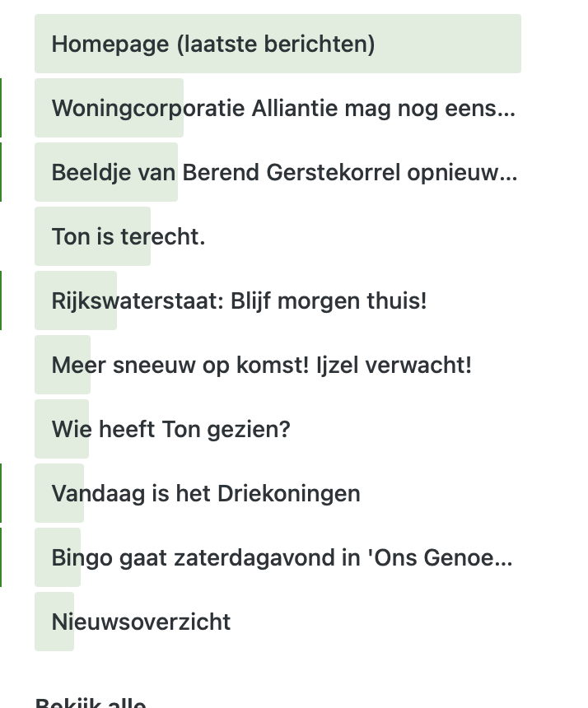Open 'Vandaag is het Driekoningen' article

click(206, 493)
